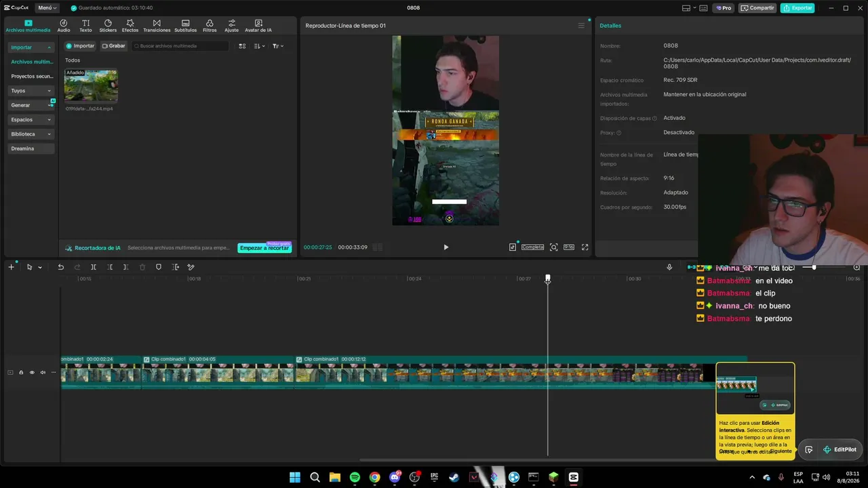Undo the last timeline action
The width and height of the screenshot is (868, 488).
tap(60, 267)
